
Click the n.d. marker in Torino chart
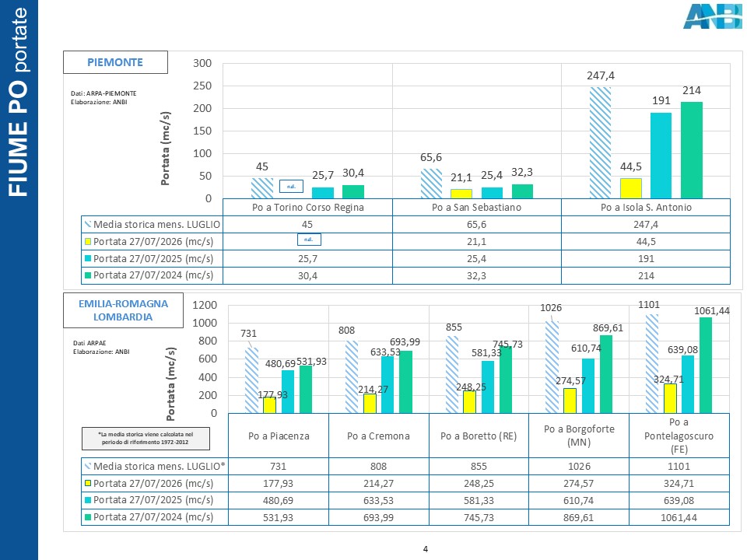click(291, 186)
